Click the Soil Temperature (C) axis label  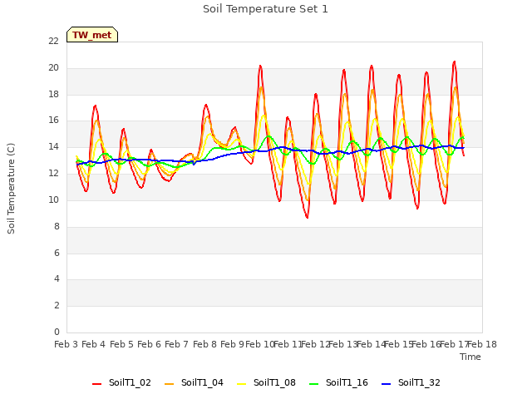tap(11, 189)
